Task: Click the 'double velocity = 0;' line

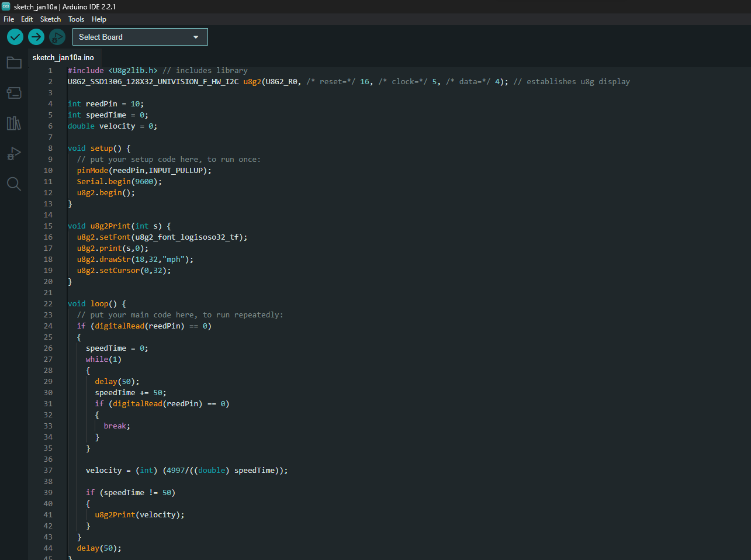Action: [112, 126]
